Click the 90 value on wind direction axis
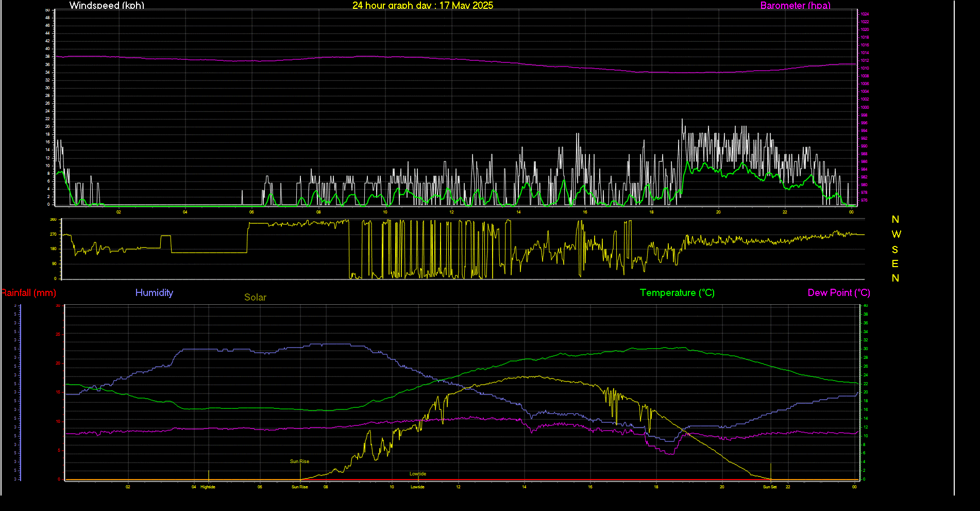The image size is (980, 511). click(x=54, y=263)
